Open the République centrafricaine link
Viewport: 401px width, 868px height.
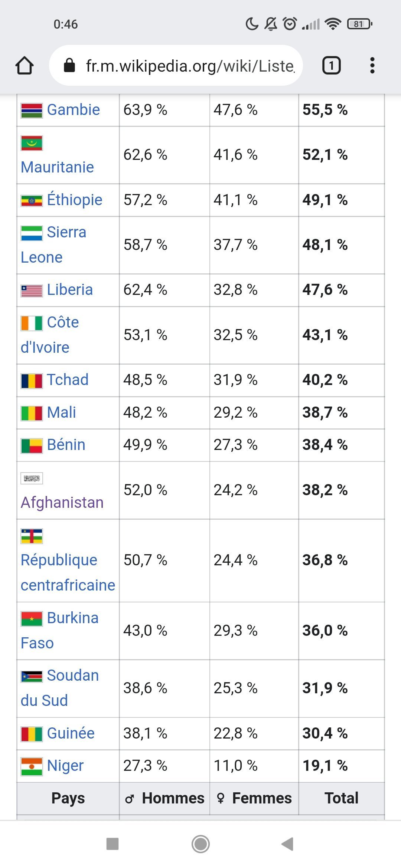click(x=68, y=572)
